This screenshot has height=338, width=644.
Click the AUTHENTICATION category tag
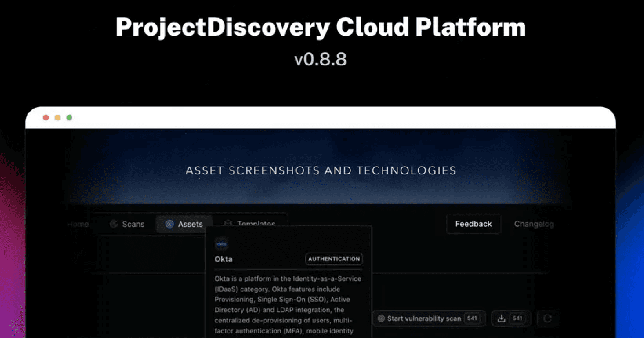[x=334, y=259]
